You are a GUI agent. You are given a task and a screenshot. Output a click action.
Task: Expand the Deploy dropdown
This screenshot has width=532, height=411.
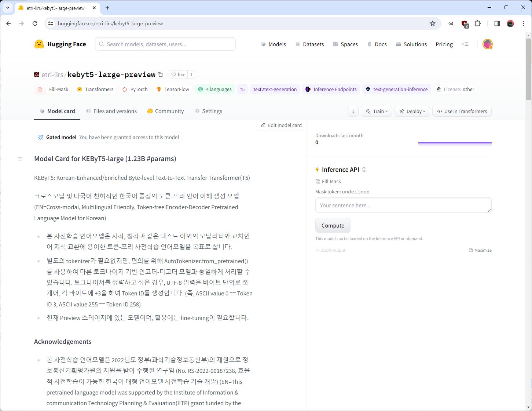pyautogui.click(x=412, y=111)
